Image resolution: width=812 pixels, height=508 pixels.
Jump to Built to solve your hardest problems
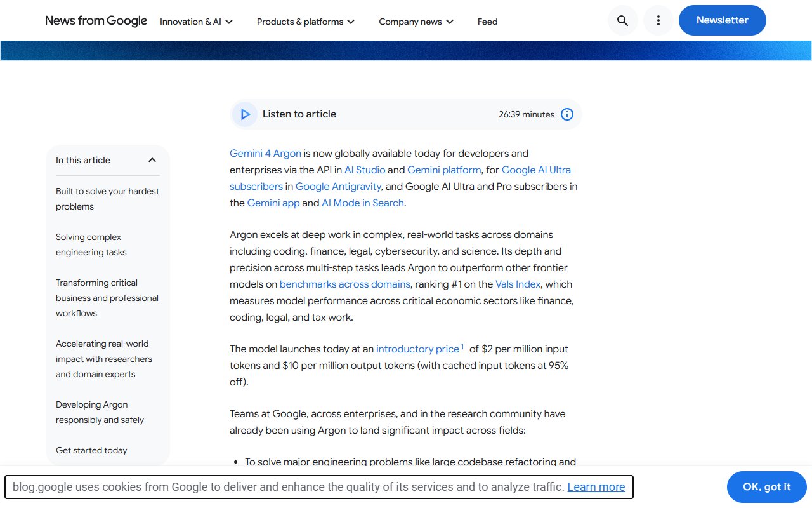[108, 199]
